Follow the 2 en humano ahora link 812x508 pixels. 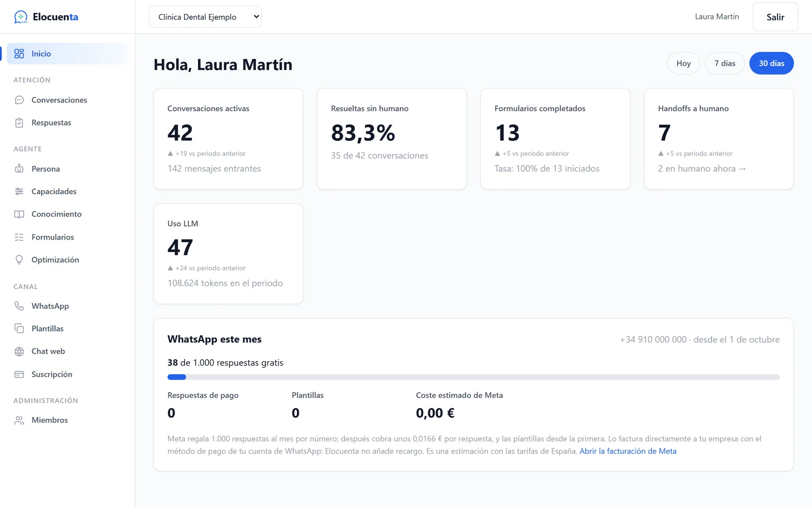click(x=702, y=169)
